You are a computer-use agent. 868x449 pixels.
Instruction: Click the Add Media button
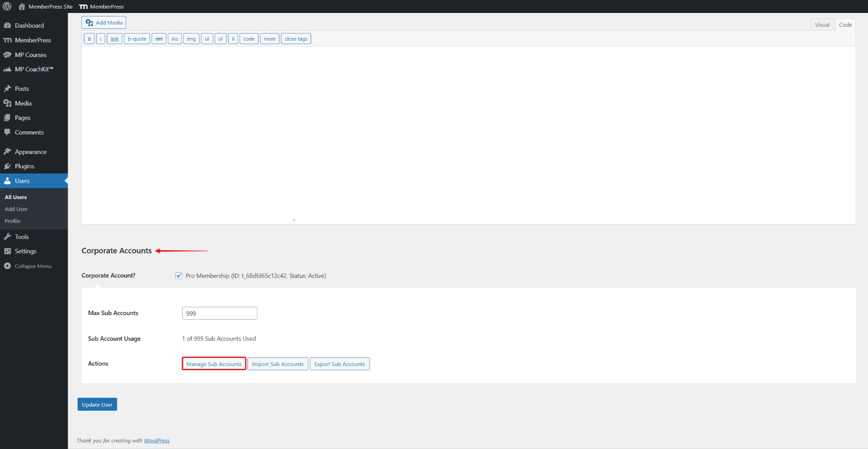pos(104,23)
